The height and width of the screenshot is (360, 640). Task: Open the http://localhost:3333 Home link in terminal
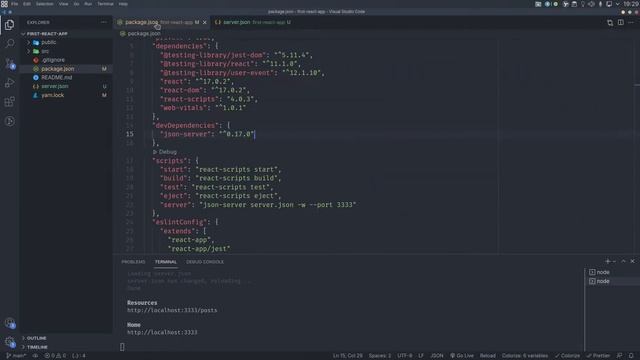pos(162,332)
